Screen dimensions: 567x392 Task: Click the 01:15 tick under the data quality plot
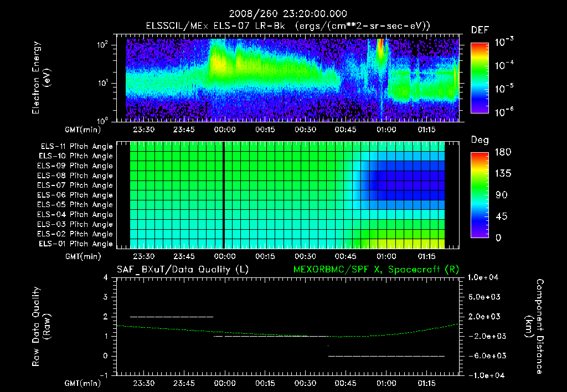click(427, 383)
